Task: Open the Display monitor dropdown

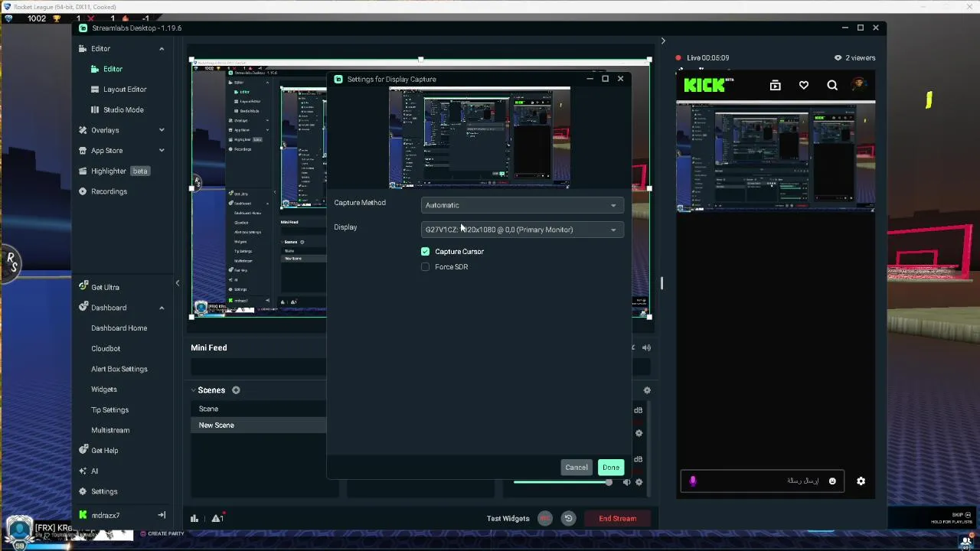Action: [x=521, y=230]
